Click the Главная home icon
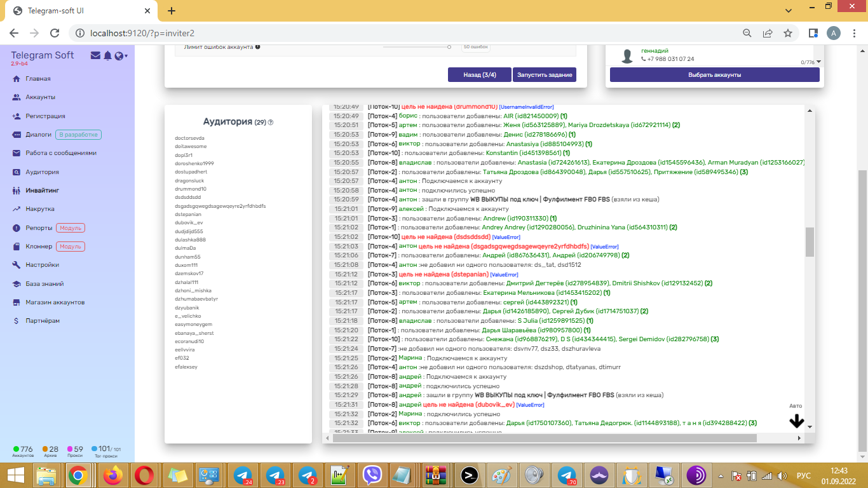The width and height of the screenshot is (868, 488). tap(17, 79)
